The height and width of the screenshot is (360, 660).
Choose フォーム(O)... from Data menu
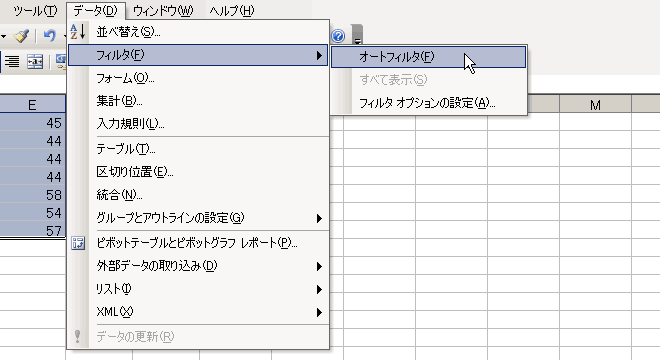[198, 78]
